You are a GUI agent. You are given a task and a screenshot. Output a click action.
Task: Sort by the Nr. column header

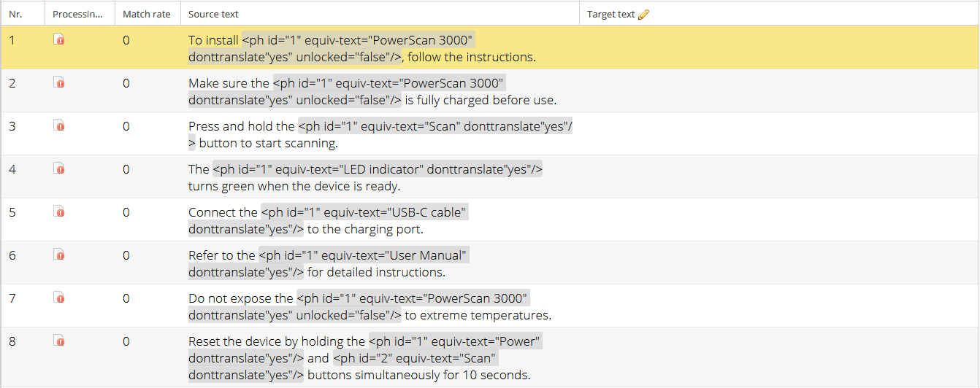tap(16, 15)
